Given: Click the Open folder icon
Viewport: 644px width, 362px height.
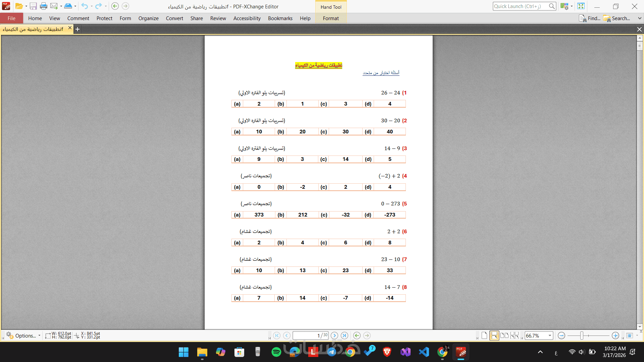Looking at the screenshot, I should click(19, 6).
